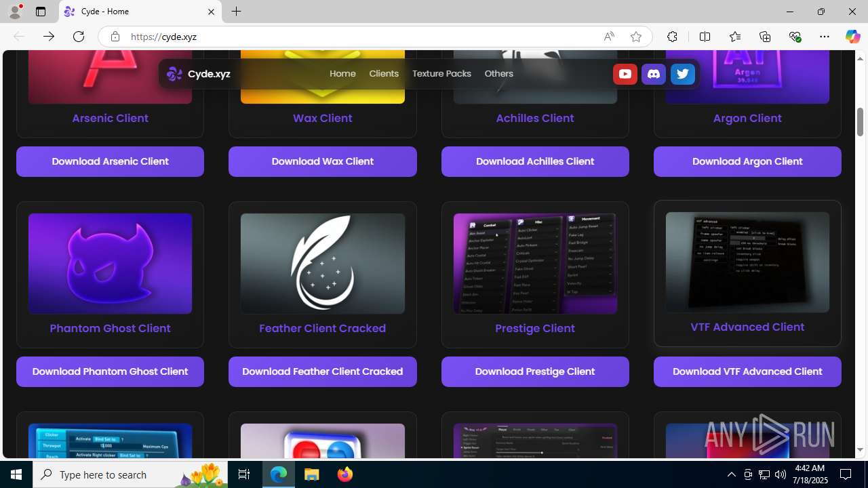
Task: Click Download Phantom Ghost Client button
Action: (110, 371)
